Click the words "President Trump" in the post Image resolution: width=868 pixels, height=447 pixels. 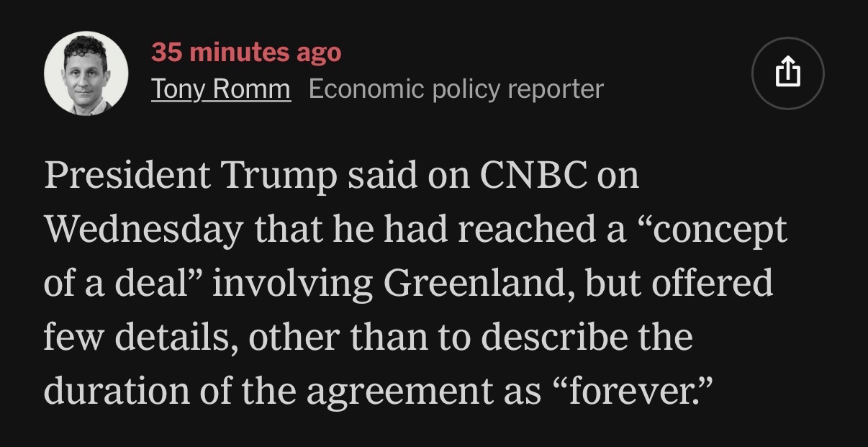[x=189, y=177]
